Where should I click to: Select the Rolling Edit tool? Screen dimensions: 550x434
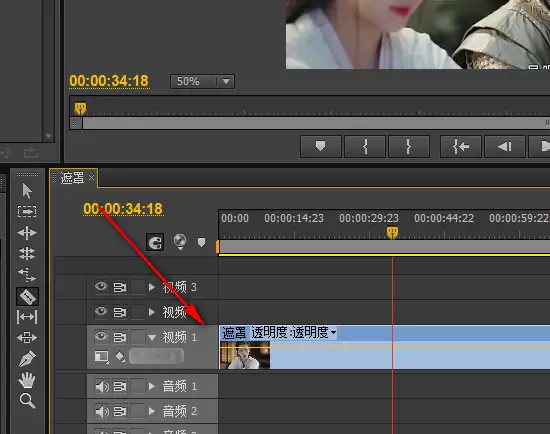click(x=27, y=254)
